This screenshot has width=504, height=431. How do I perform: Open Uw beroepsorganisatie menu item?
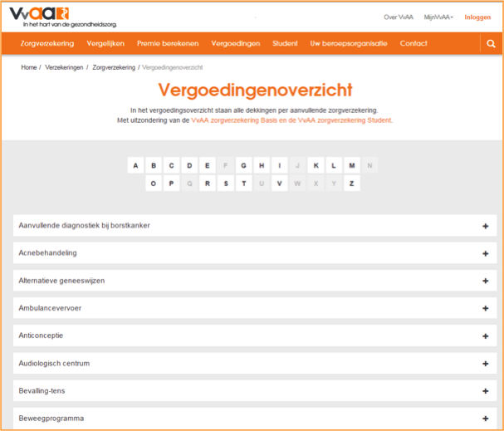[x=349, y=43]
